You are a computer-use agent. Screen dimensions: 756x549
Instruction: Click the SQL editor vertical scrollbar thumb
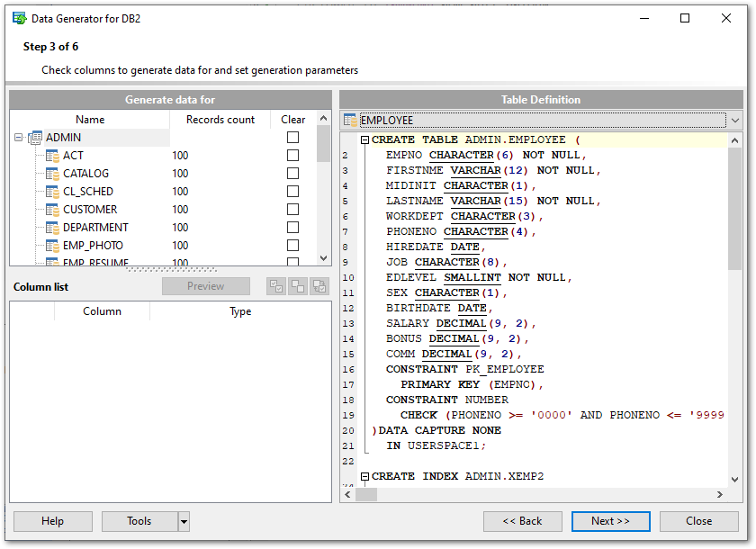(734, 209)
